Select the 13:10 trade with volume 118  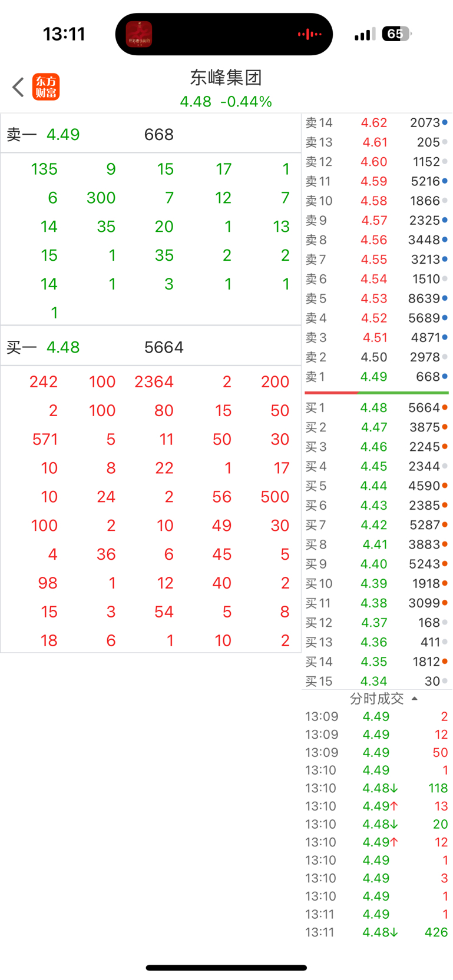pos(376,788)
